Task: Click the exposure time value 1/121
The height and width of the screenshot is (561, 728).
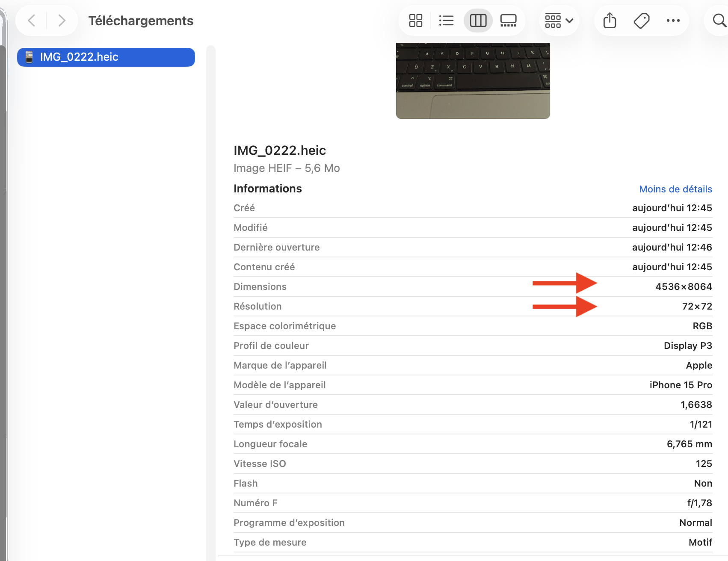Action: 701,424
